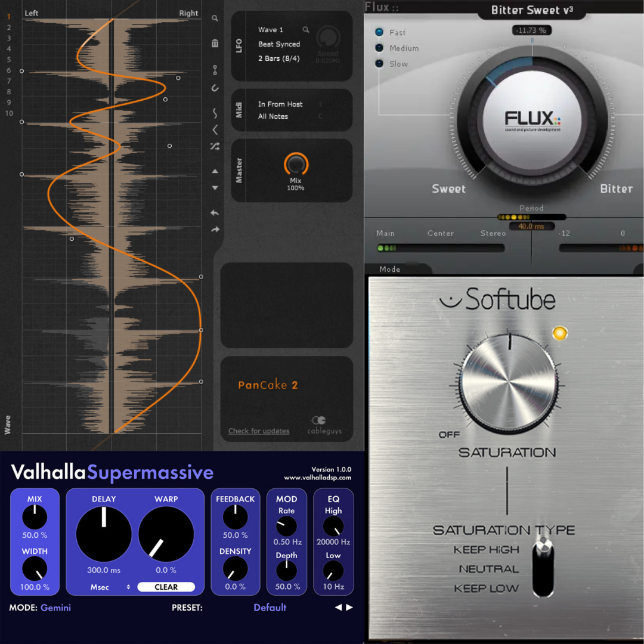Undo the last curve edit in PanCake

tap(215, 213)
